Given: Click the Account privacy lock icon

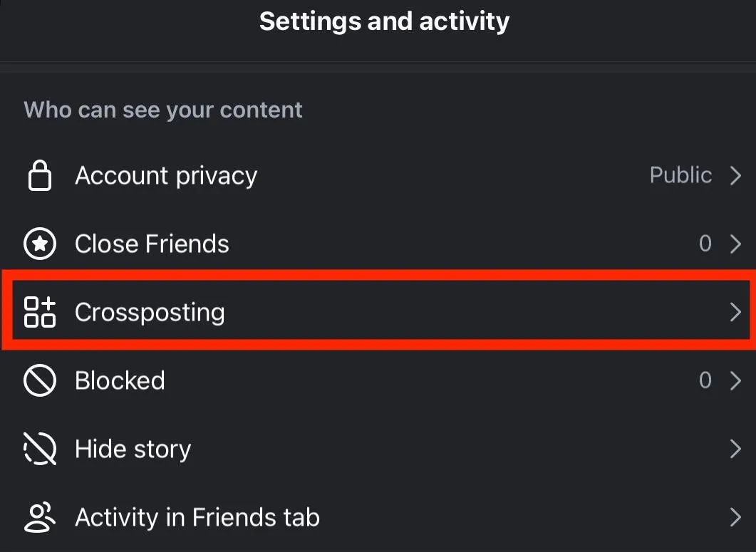Looking at the screenshot, I should (x=40, y=176).
